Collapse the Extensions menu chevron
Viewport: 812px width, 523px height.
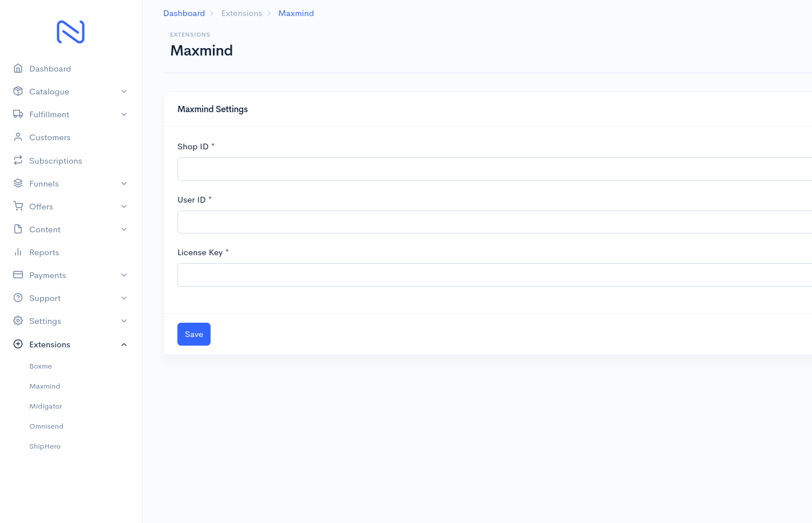point(124,344)
